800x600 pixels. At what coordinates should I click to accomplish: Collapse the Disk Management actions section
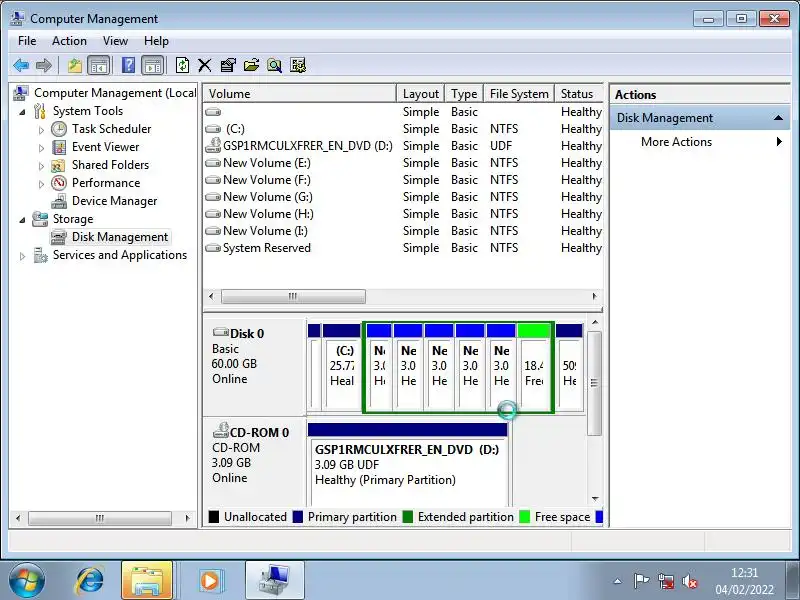tap(778, 118)
